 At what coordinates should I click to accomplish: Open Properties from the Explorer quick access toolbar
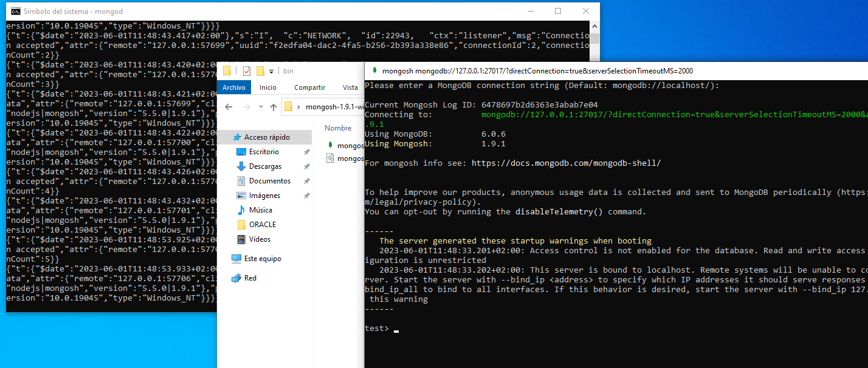click(247, 71)
